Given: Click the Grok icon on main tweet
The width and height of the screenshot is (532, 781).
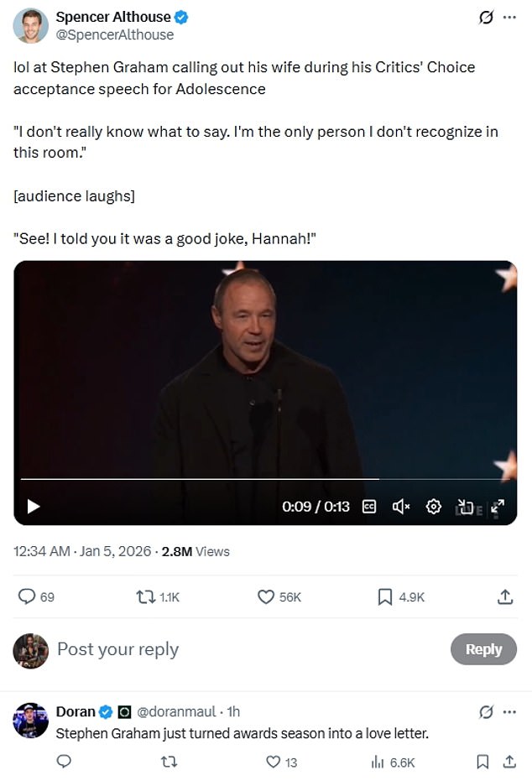Looking at the screenshot, I should tap(485, 18).
